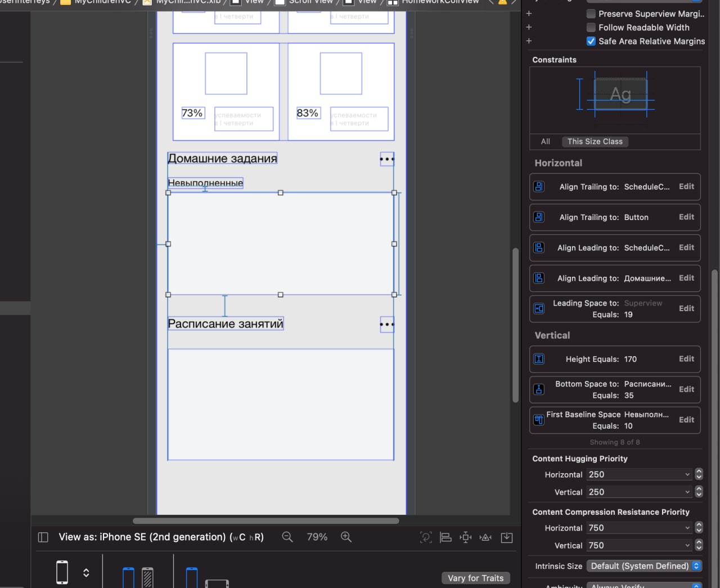Select the selected homework collection view

[x=281, y=244]
